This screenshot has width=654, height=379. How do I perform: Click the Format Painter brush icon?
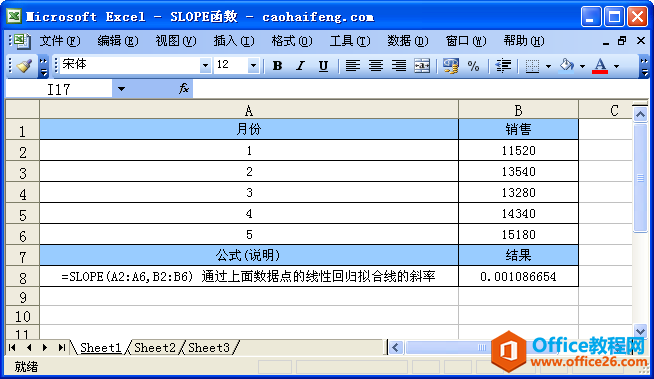pos(24,65)
